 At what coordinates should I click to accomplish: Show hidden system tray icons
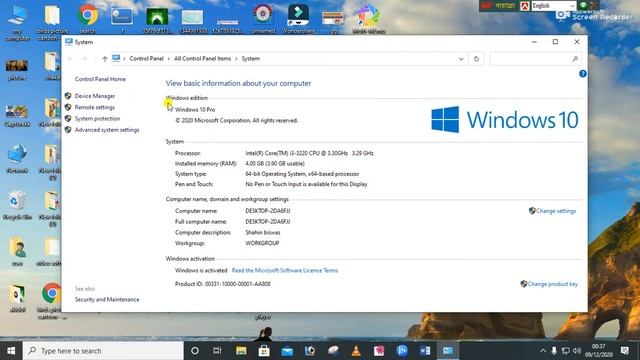point(543,351)
